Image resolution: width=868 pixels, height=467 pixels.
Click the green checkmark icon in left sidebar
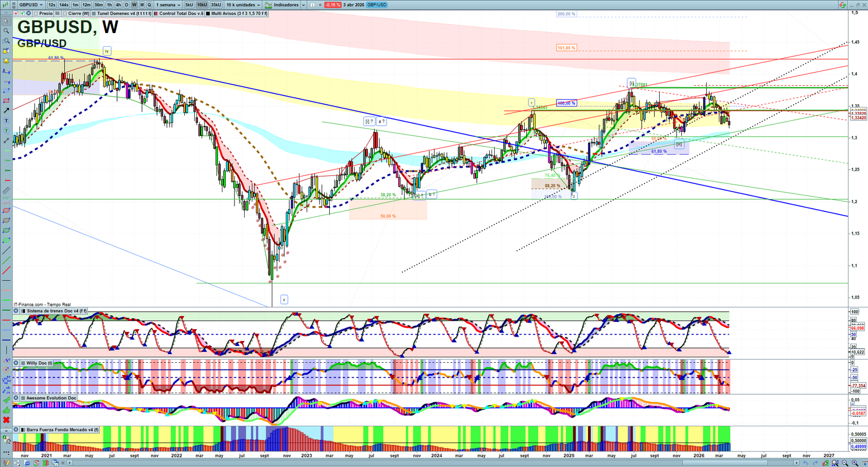(x=6, y=400)
